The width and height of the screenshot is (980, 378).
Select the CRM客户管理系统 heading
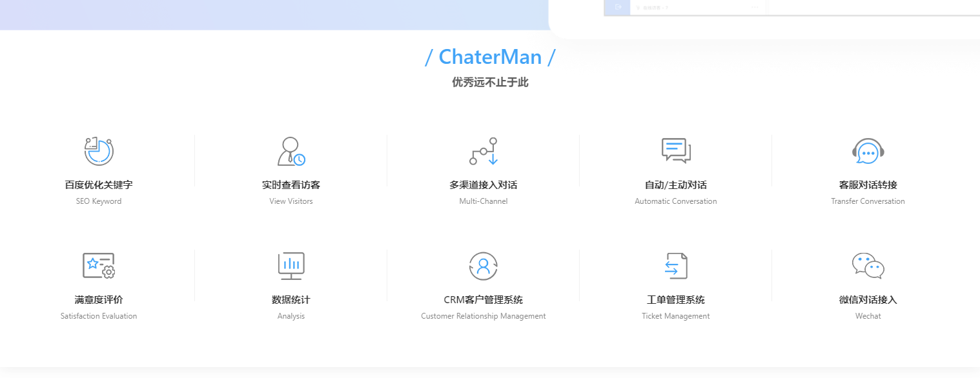coord(484,300)
